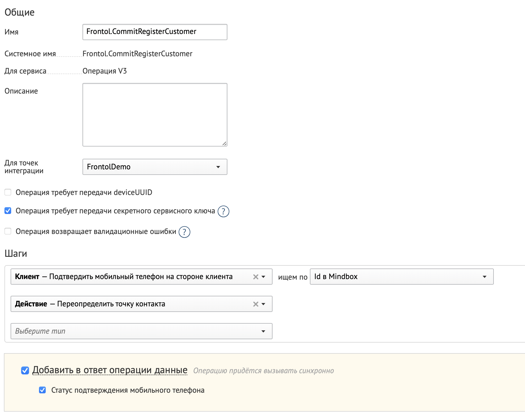
Task: Open the Клиент step type dropdown arrow
Action: pyautogui.click(x=263, y=277)
